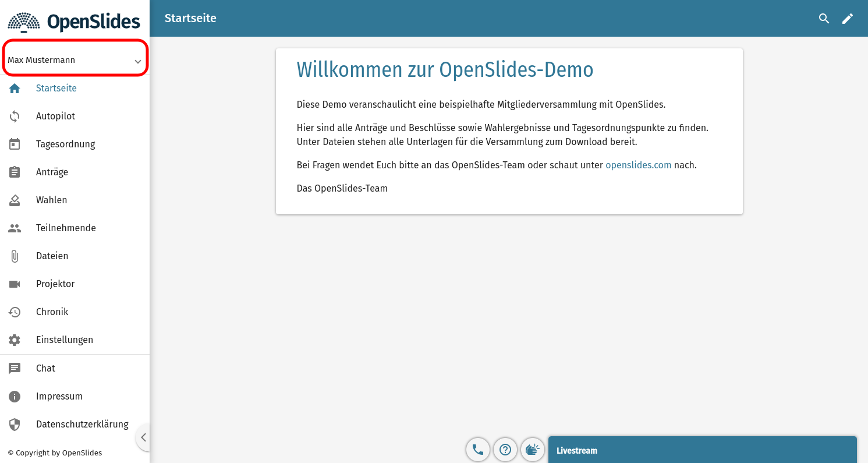Open the Chronik page
868x463 pixels.
[75, 312]
